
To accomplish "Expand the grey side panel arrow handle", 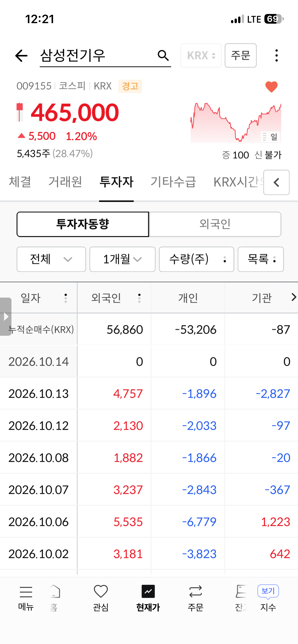I will pos(6,317).
